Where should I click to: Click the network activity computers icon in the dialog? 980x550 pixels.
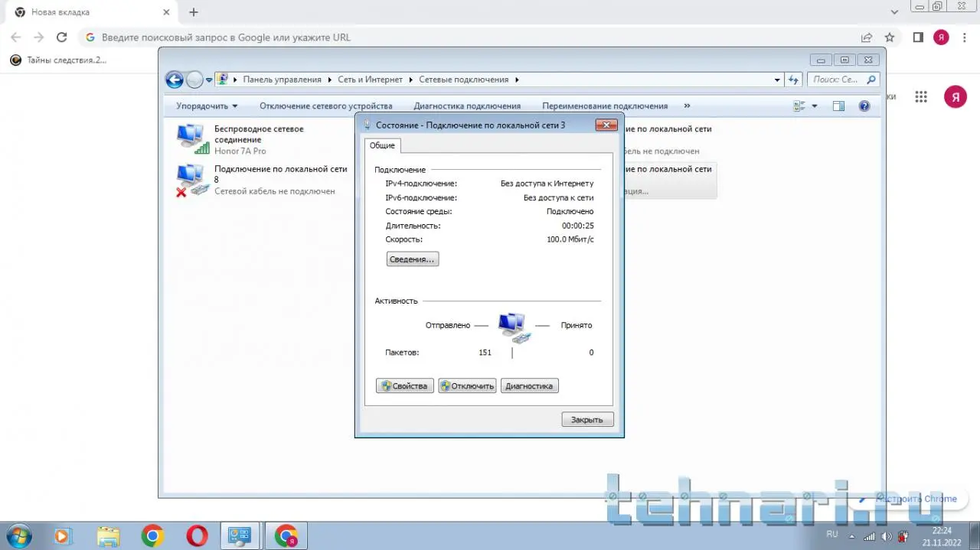[512, 327]
